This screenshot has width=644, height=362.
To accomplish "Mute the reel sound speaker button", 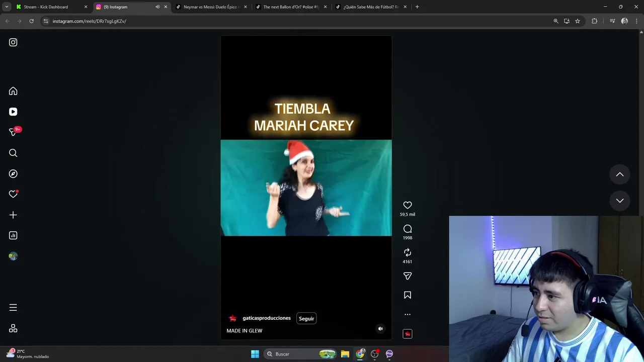I will (x=380, y=329).
